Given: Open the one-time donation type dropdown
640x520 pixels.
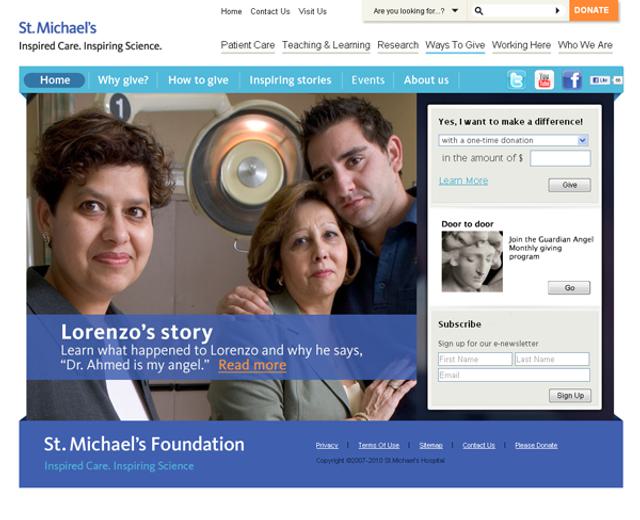Looking at the screenshot, I should [x=513, y=140].
